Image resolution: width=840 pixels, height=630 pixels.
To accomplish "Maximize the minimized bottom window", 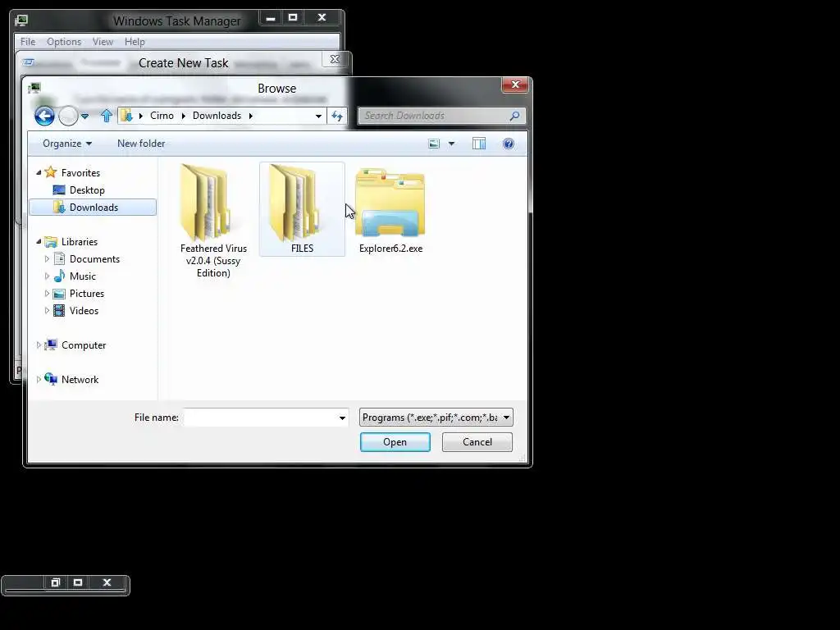I will [x=78, y=583].
